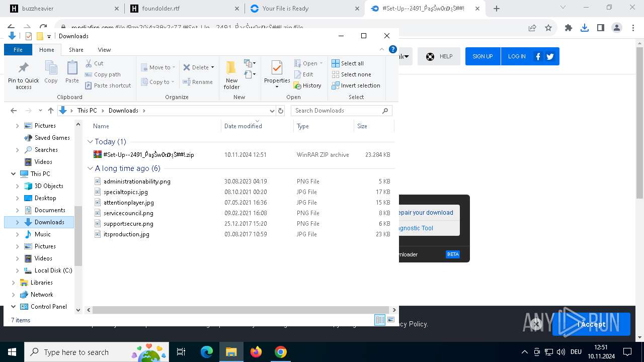Click the Copy ribbon icon

(51, 72)
